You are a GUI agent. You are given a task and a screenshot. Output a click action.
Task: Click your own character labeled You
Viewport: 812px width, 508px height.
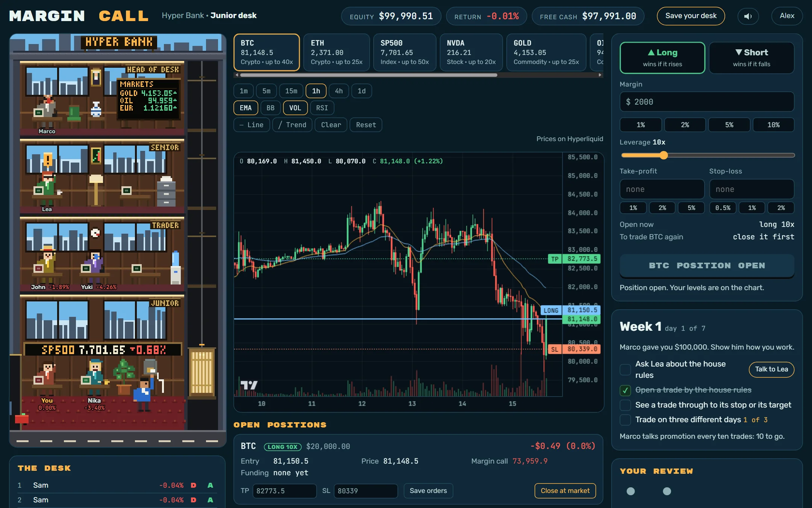click(47, 378)
